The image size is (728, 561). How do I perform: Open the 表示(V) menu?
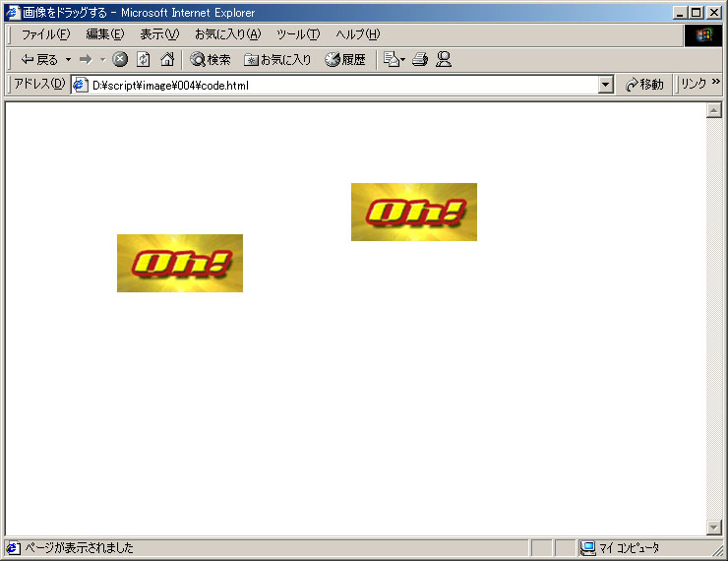coord(159,34)
